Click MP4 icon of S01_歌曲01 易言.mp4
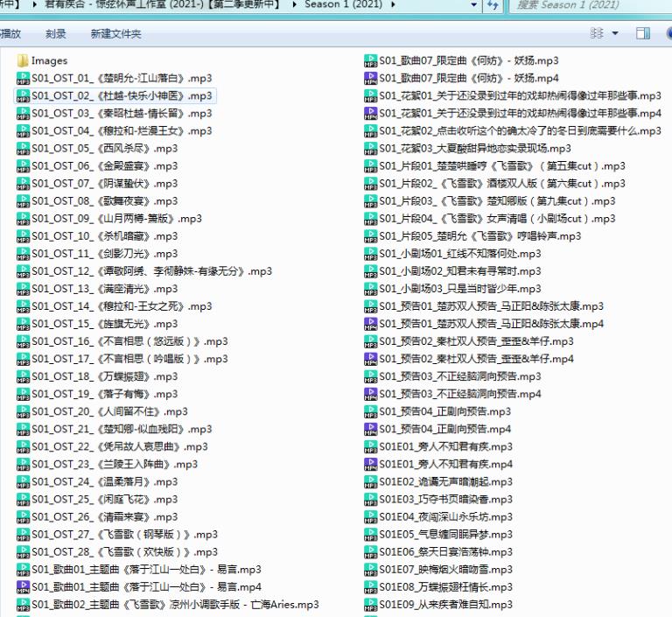Image resolution: width=672 pixels, height=617 pixels. [x=23, y=587]
